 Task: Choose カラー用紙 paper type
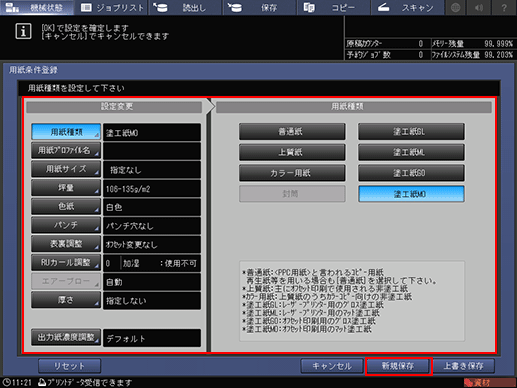(x=292, y=173)
